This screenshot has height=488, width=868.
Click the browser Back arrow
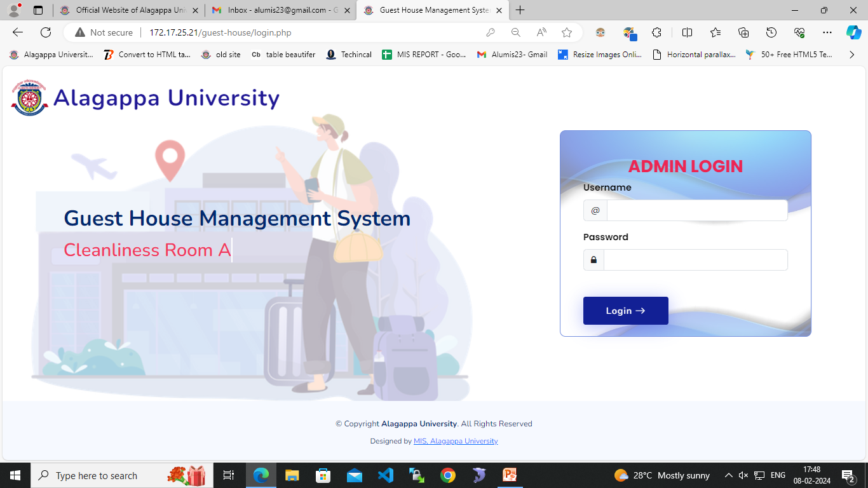click(x=18, y=32)
